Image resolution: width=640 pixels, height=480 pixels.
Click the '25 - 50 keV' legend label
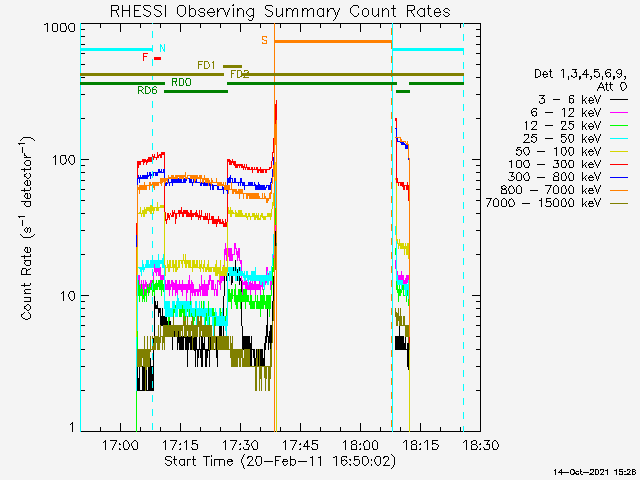pos(563,139)
